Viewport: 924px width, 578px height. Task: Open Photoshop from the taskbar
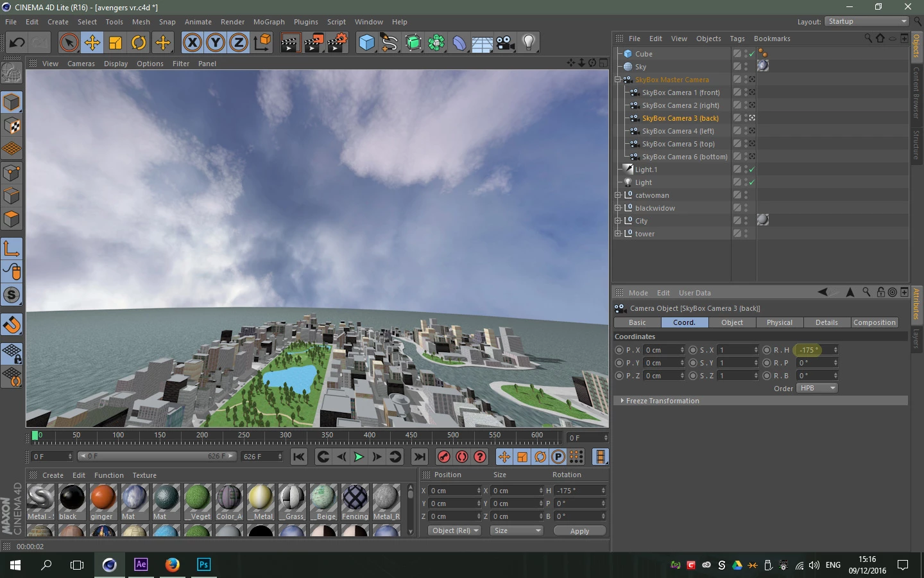click(203, 565)
